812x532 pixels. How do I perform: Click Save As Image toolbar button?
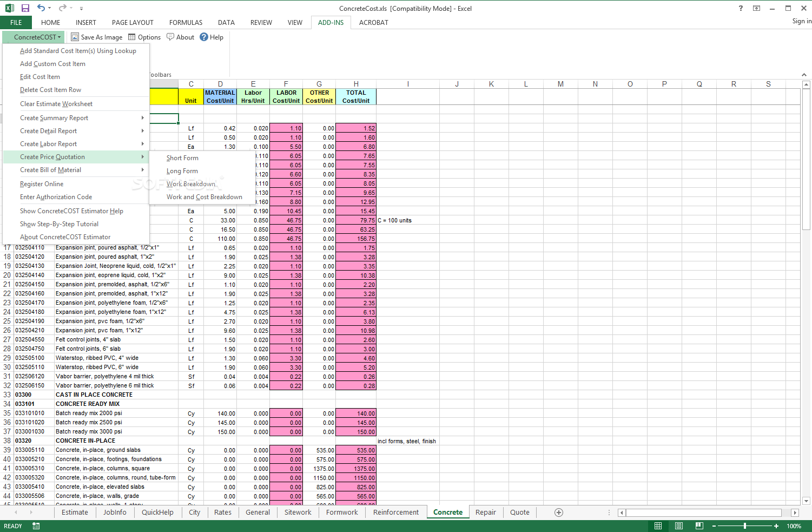[97, 37]
